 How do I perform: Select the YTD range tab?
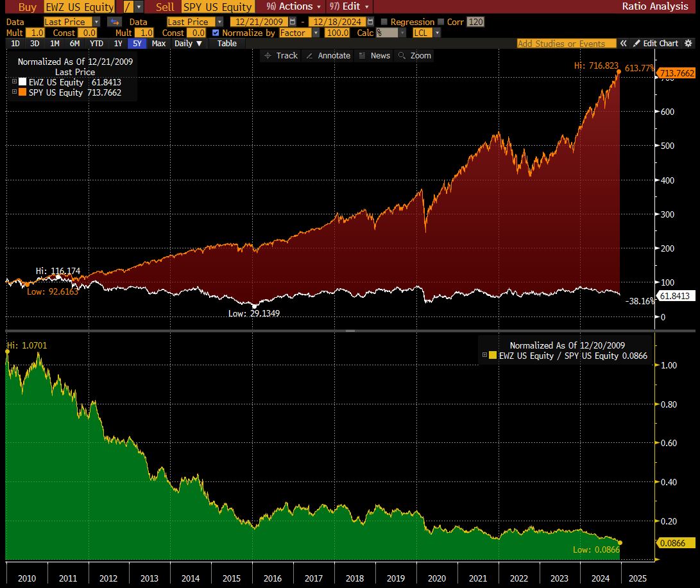point(96,44)
